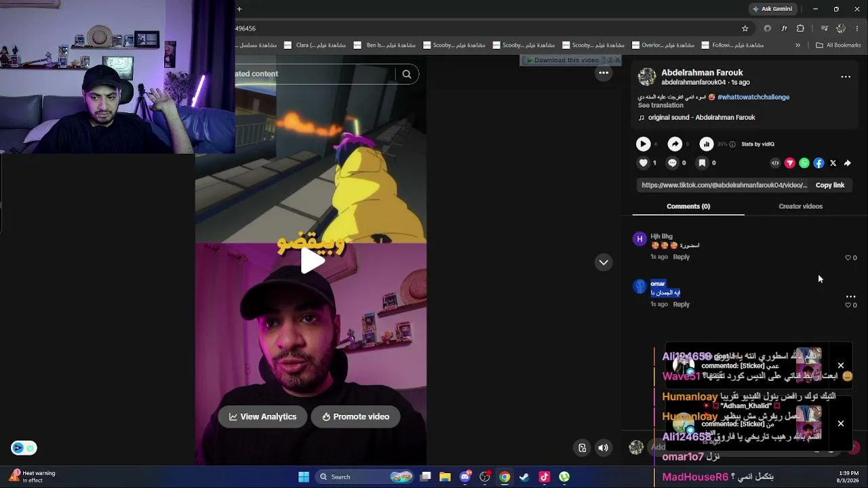Go to the next video with the down chevron

coord(604,262)
